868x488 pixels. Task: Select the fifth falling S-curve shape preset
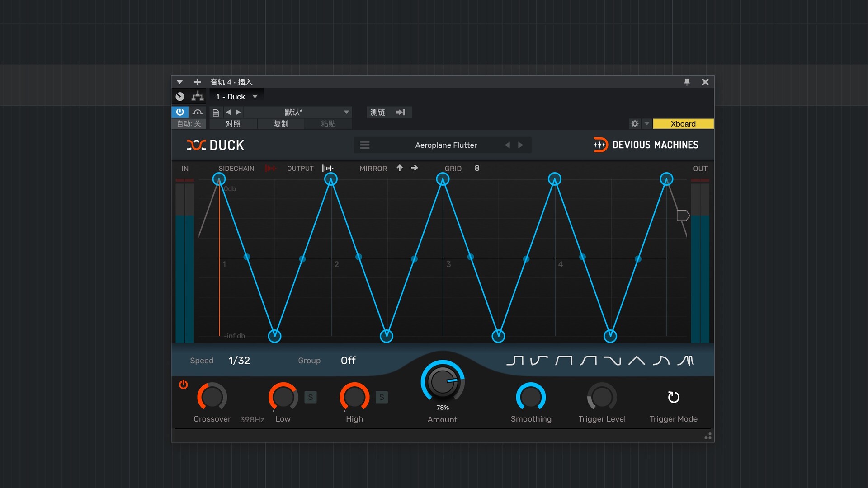coord(613,361)
